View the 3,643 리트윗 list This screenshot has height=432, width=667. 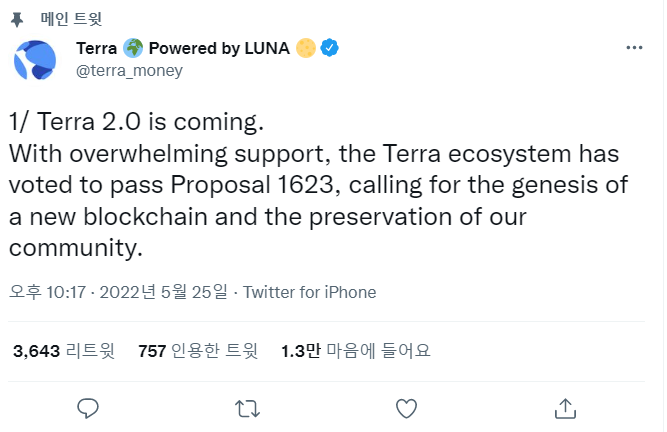click(64, 350)
